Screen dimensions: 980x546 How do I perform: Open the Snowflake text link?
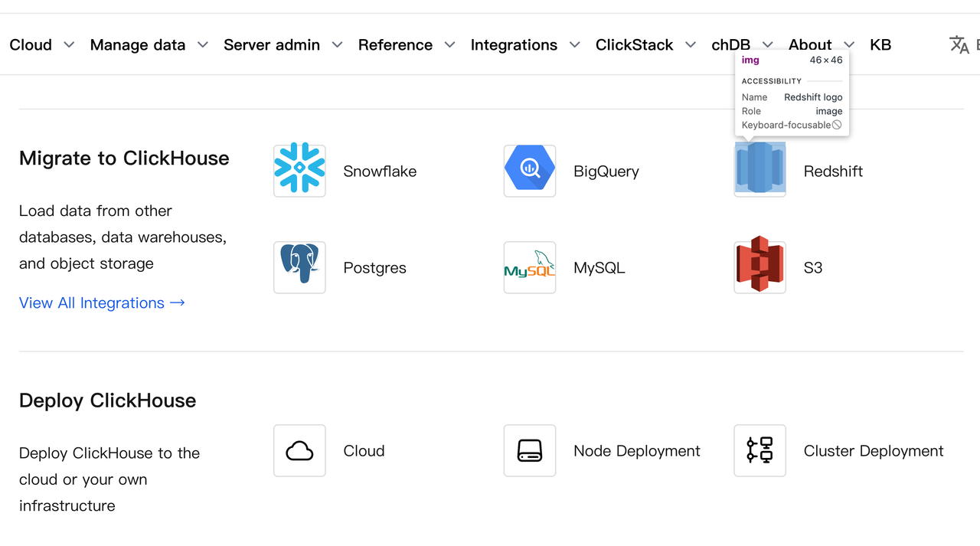[380, 172]
